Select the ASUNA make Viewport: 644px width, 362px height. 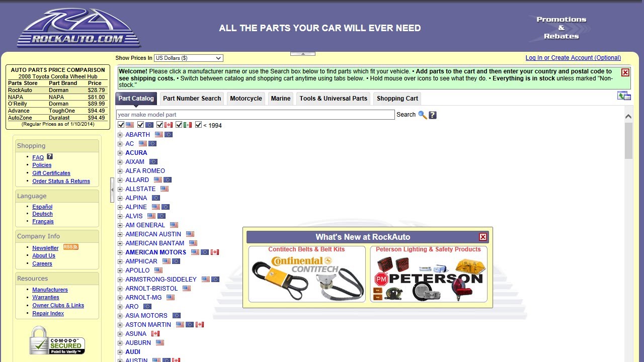coord(136,334)
